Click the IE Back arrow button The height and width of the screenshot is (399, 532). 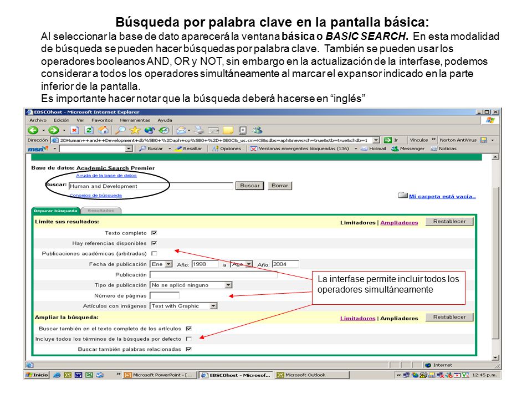tap(33, 130)
